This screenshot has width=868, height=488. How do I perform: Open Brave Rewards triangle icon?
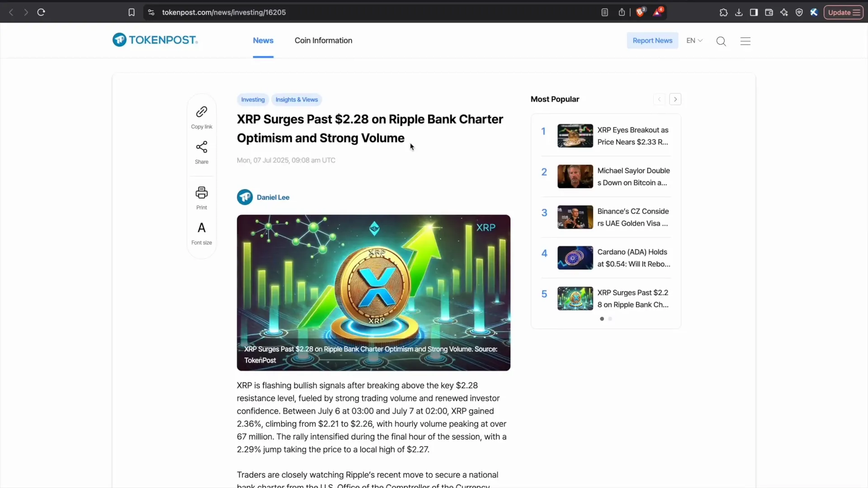pyautogui.click(x=657, y=12)
